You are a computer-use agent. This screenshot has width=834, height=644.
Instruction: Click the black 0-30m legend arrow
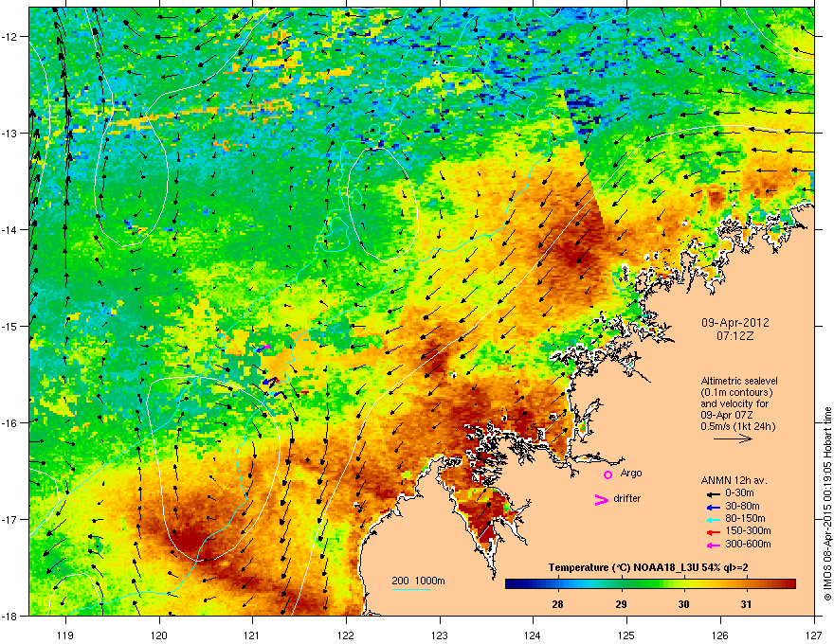coord(714,493)
